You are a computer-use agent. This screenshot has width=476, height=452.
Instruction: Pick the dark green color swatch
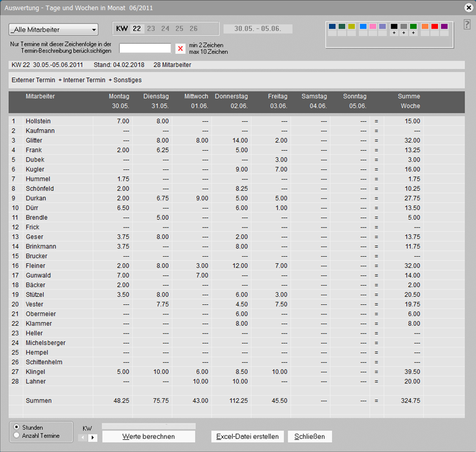coord(342,27)
